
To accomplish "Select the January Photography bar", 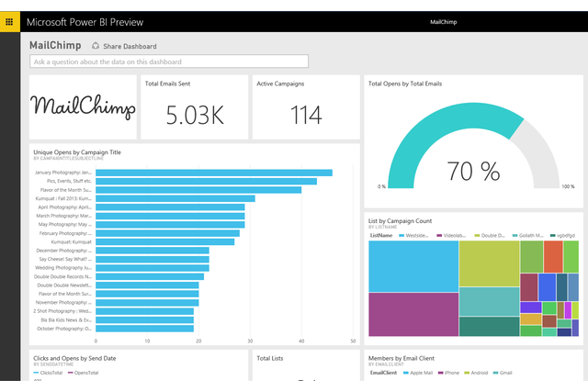I will pos(214,173).
